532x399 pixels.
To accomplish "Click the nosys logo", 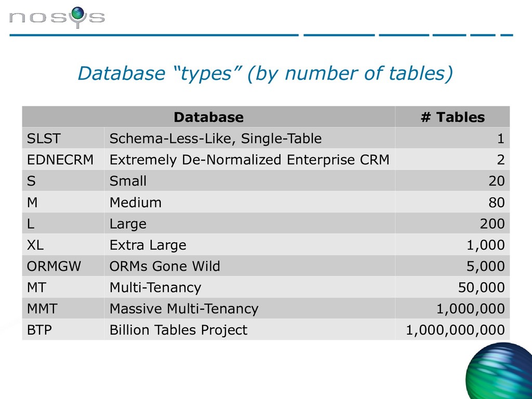I will (x=57, y=17).
